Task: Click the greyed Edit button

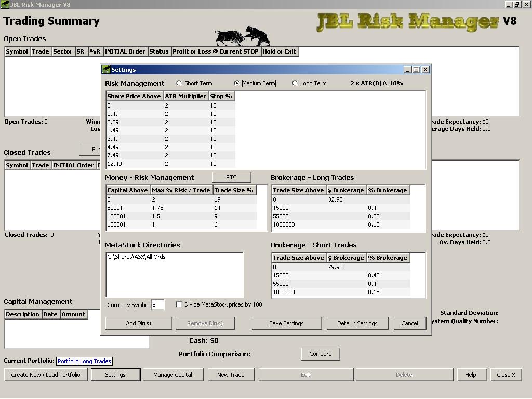Action: [x=305, y=375]
